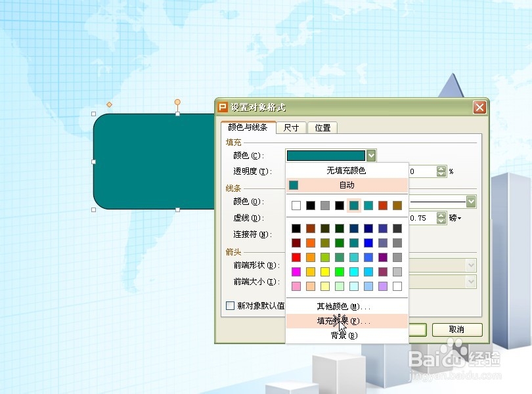This screenshot has width=532, height=394.
Task: Pick the pure red swatch in grid
Action: [x=296, y=257]
